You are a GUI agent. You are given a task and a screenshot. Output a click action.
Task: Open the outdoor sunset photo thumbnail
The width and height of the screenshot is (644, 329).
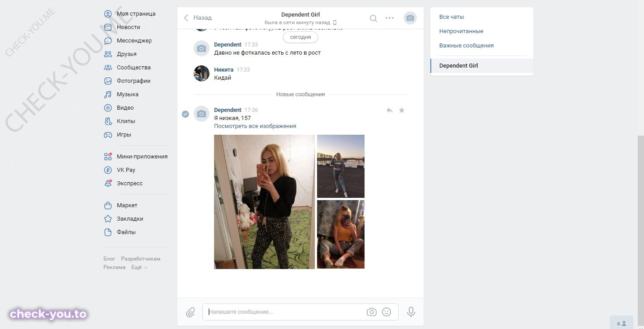341,166
